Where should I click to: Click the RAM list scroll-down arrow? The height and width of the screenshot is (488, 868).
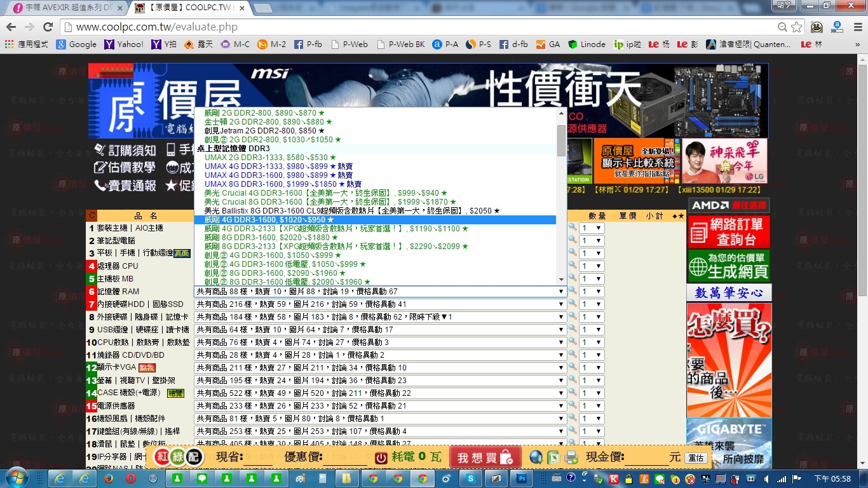pyautogui.click(x=561, y=279)
